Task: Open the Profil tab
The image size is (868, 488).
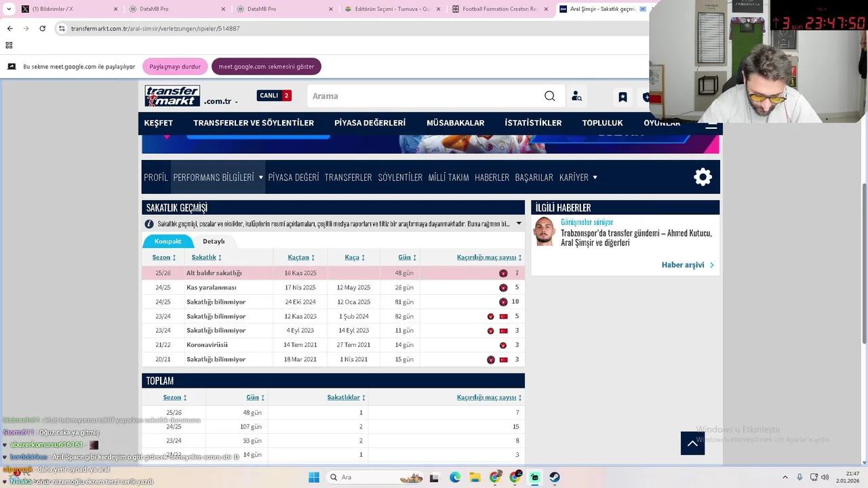Action: (x=155, y=178)
